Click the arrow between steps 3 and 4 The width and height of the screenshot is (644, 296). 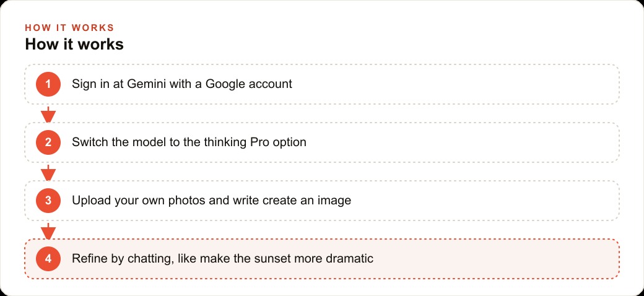(x=48, y=231)
